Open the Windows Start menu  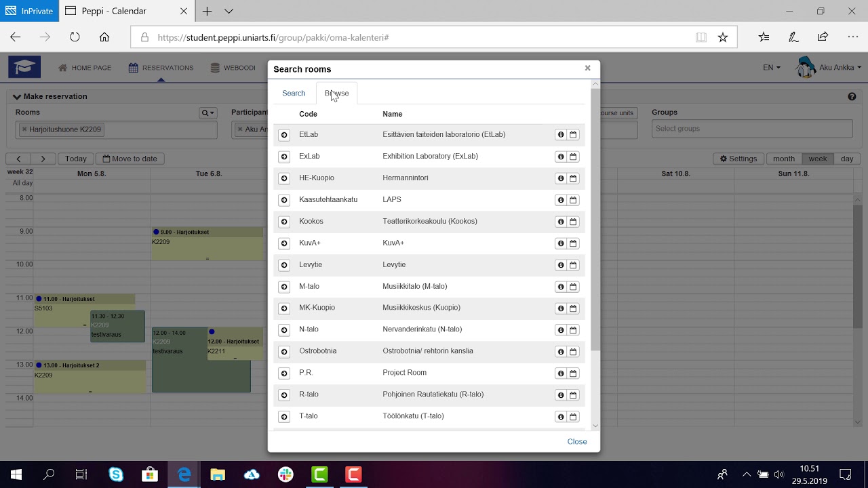pyautogui.click(x=16, y=474)
